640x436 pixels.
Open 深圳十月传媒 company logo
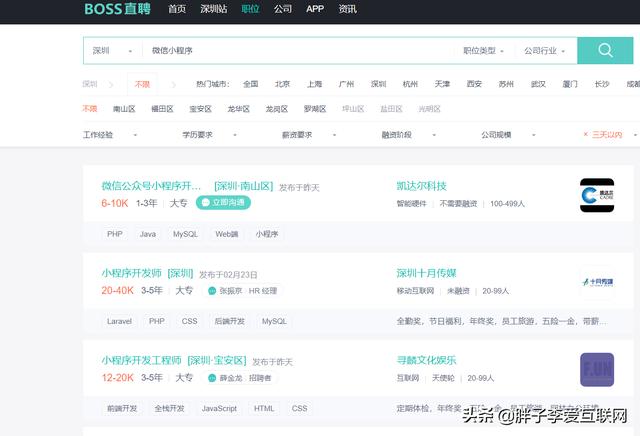click(x=596, y=282)
